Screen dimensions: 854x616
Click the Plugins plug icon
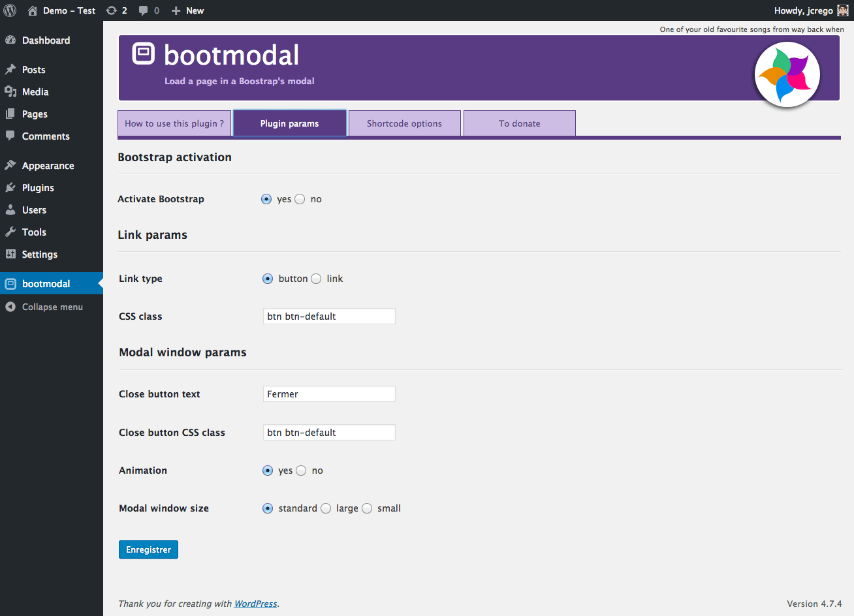[10, 188]
